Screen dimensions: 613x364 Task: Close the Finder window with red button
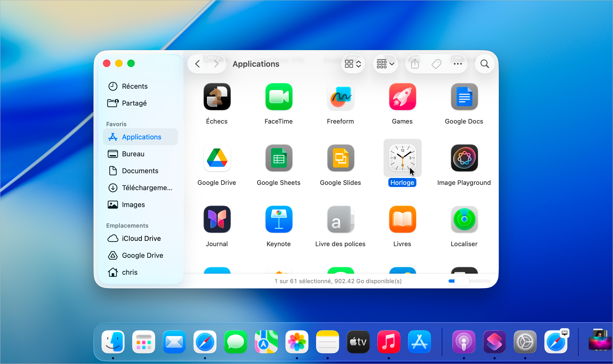[107, 63]
